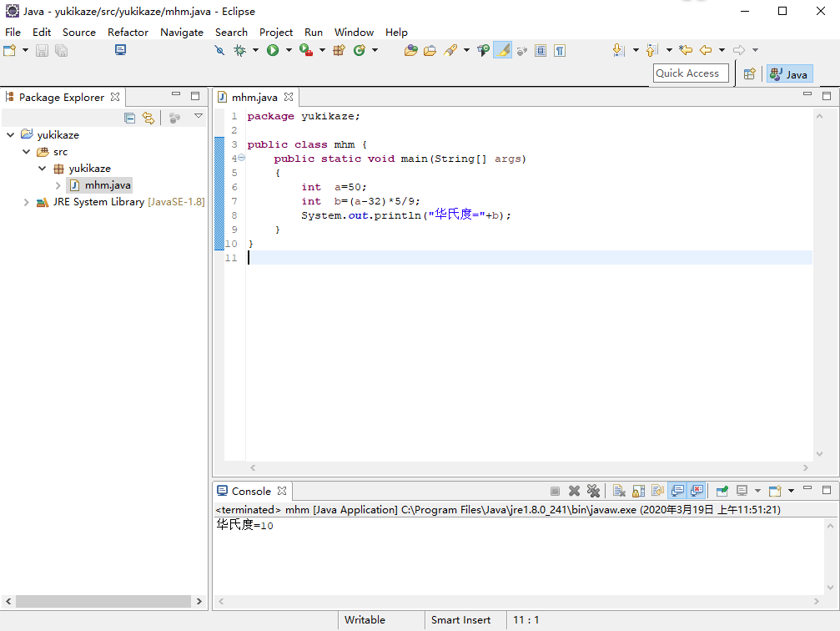Collapse the src folder node
Screen dimensions: 840x631
click(x=26, y=152)
